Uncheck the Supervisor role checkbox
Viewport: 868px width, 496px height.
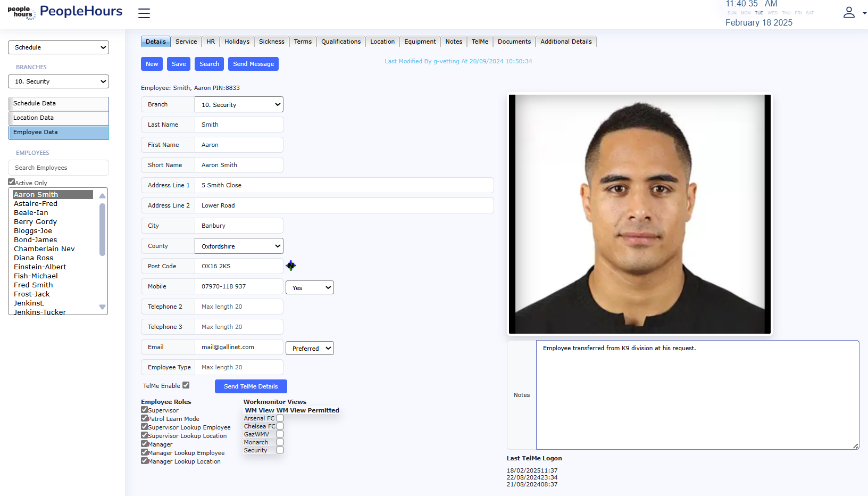pos(144,410)
